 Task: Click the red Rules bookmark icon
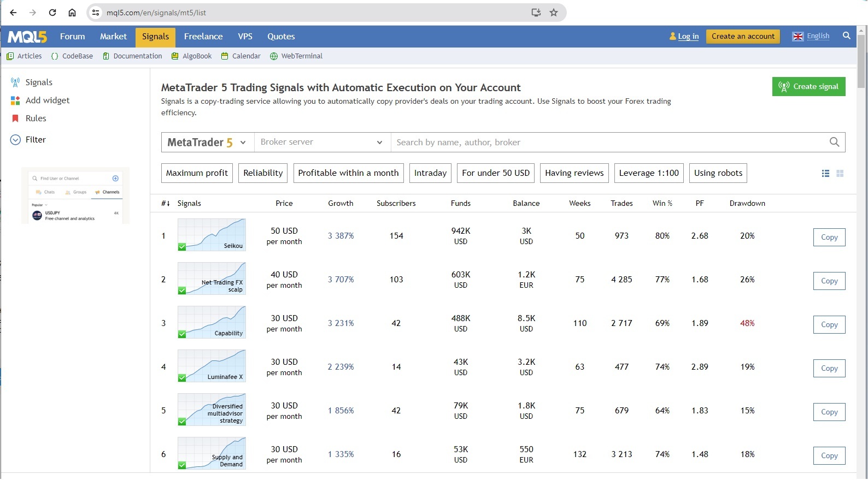[15, 118]
